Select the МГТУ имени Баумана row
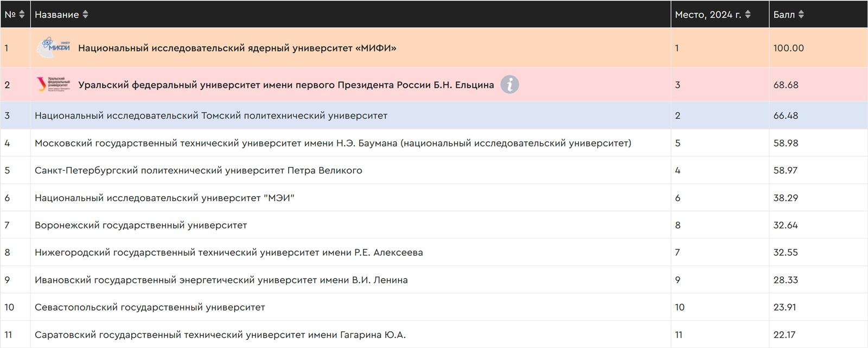868x348 pixels. tap(434, 143)
